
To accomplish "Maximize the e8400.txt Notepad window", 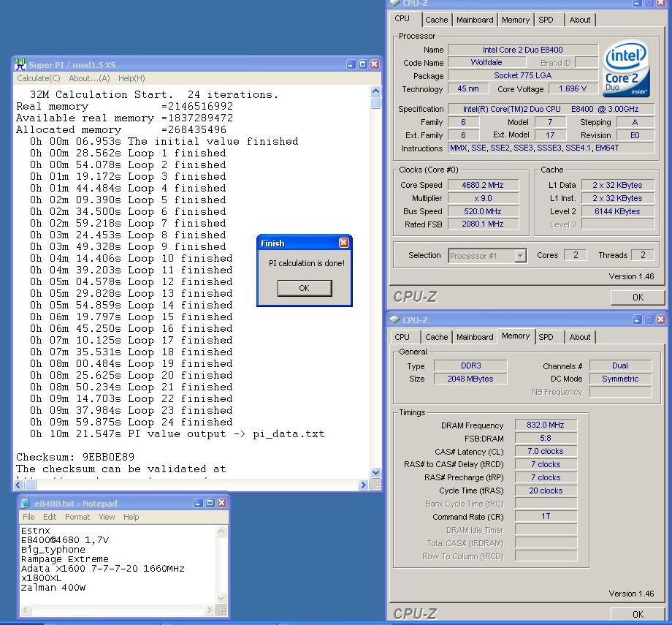I will (x=210, y=503).
